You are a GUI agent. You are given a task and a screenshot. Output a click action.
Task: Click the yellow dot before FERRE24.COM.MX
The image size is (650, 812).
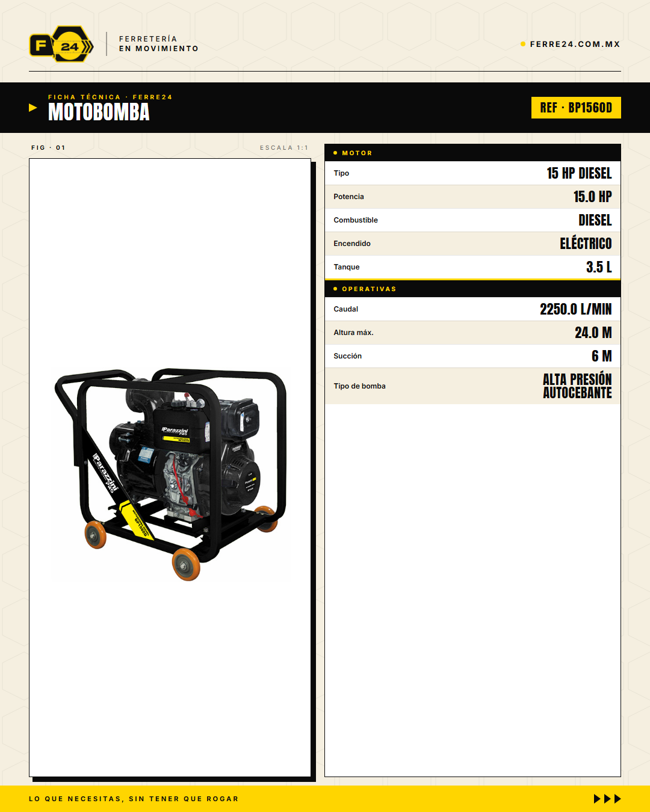coord(523,44)
